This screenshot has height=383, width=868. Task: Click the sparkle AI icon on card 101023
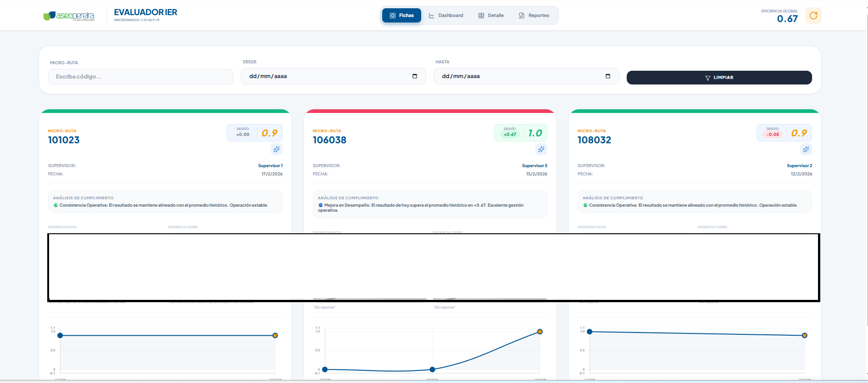tap(277, 149)
